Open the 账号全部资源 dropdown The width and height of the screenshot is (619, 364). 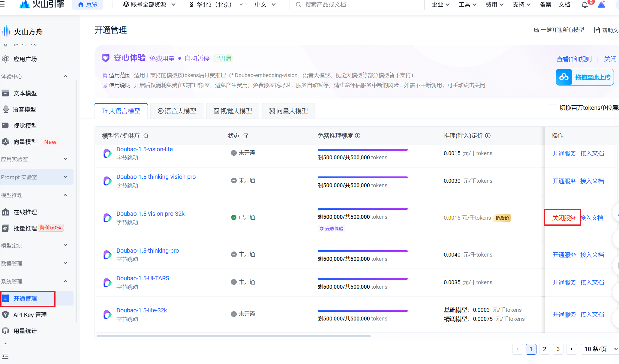(149, 5)
